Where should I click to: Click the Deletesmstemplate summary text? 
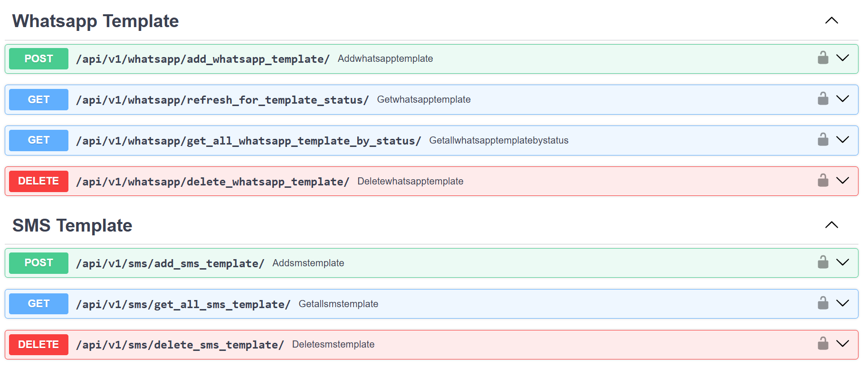(x=333, y=345)
